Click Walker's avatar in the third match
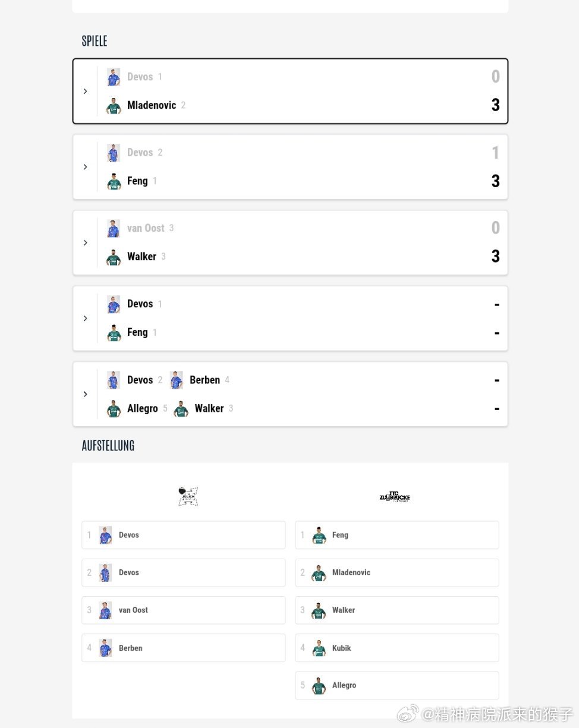The image size is (579, 728). (x=114, y=257)
